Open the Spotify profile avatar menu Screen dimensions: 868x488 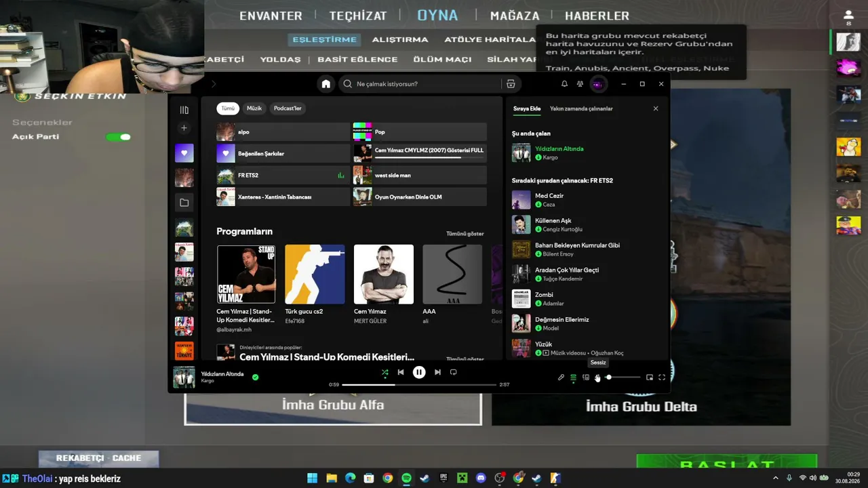click(x=597, y=84)
